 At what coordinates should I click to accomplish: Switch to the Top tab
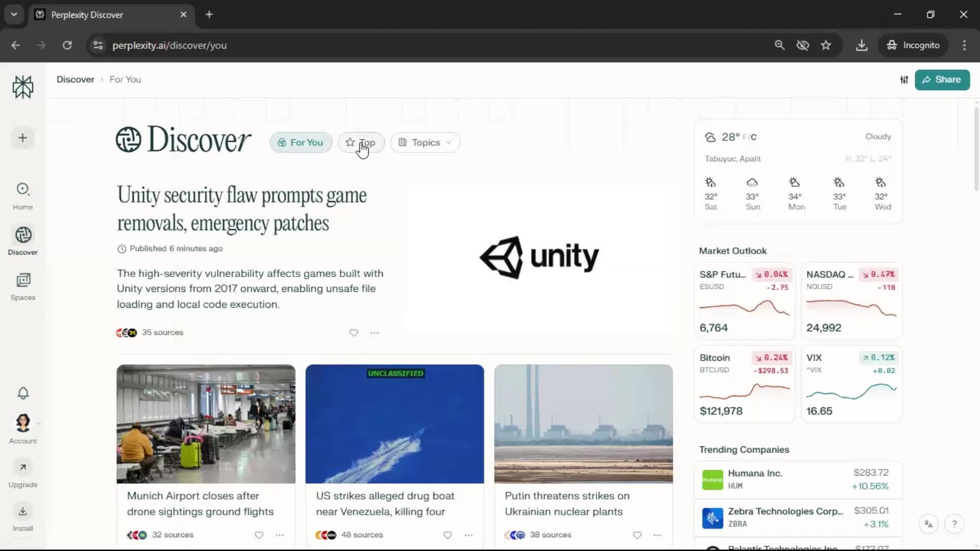[x=361, y=142]
